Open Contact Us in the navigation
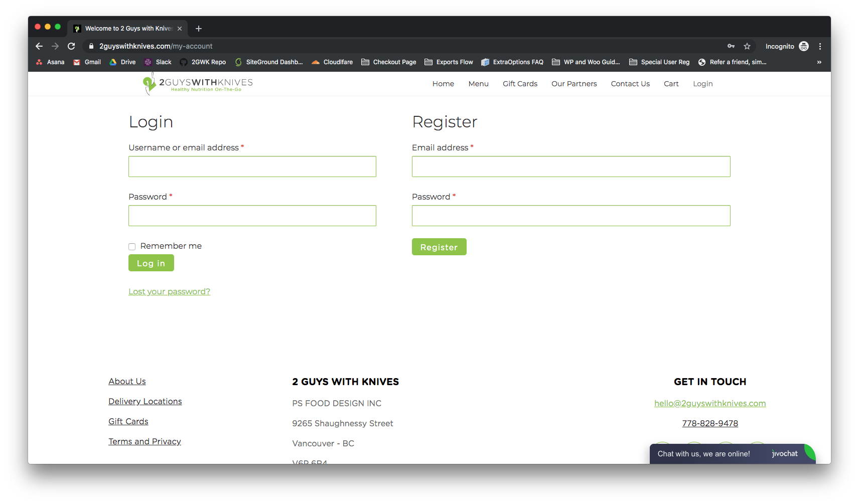This screenshot has height=504, width=859. coord(630,84)
